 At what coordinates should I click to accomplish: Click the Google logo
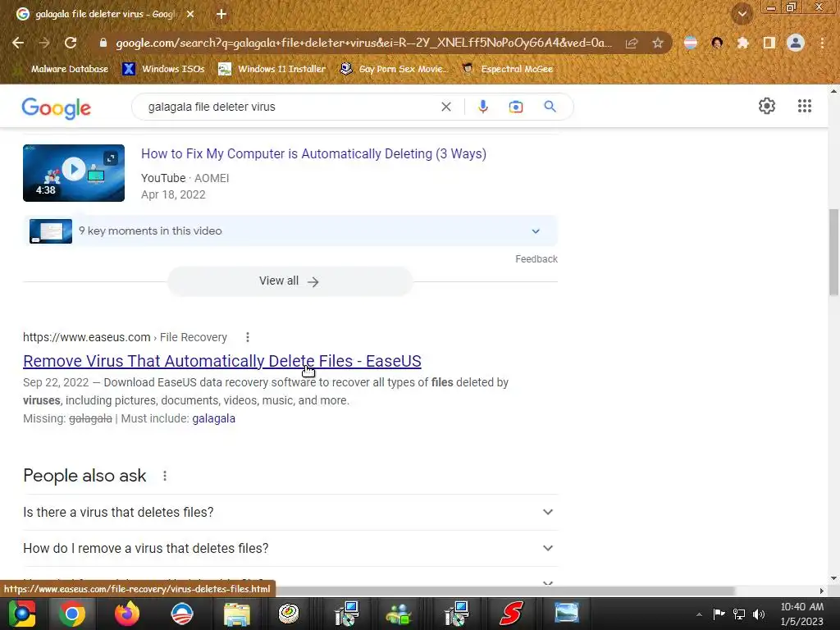point(57,107)
